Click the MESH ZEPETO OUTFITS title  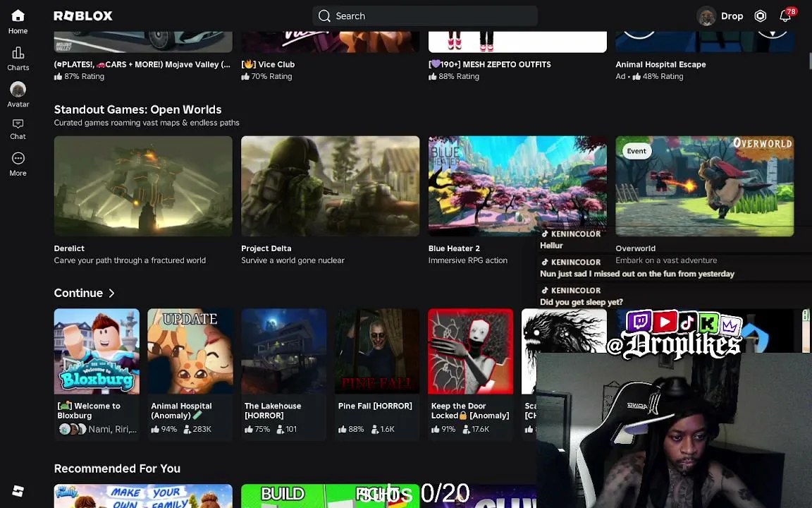(x=489, y=64)
